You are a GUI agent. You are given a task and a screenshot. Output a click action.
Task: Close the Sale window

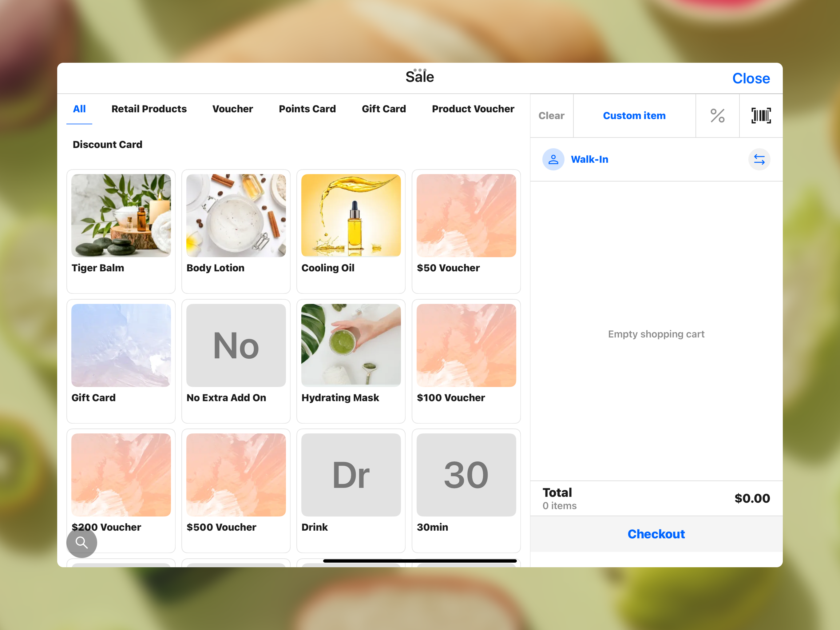click(751, 78)
